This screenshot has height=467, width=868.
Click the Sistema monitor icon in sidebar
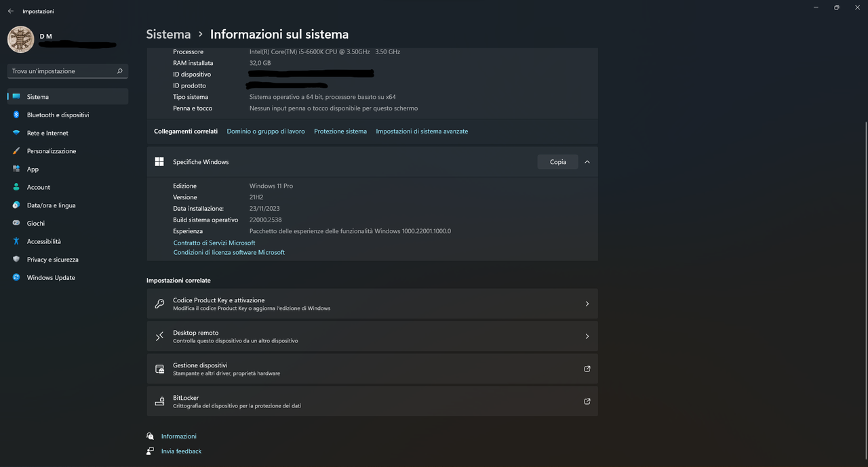(16, 97)
